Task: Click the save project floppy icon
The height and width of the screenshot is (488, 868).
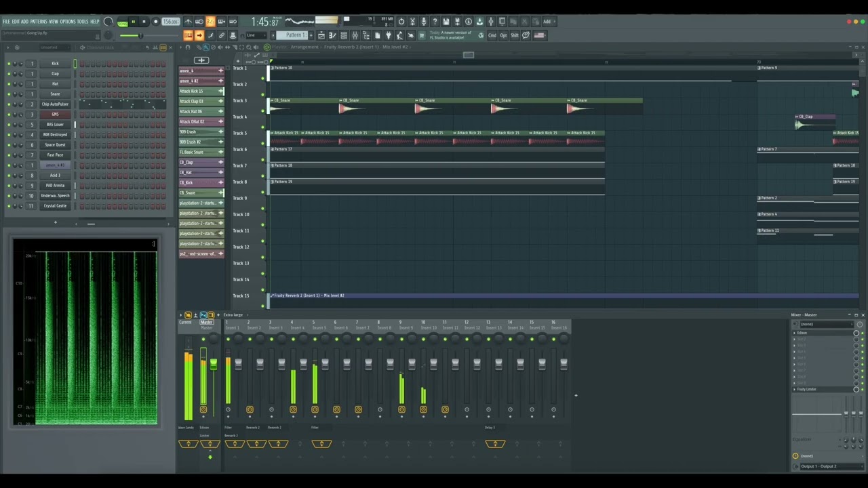Action: [446, 21]
